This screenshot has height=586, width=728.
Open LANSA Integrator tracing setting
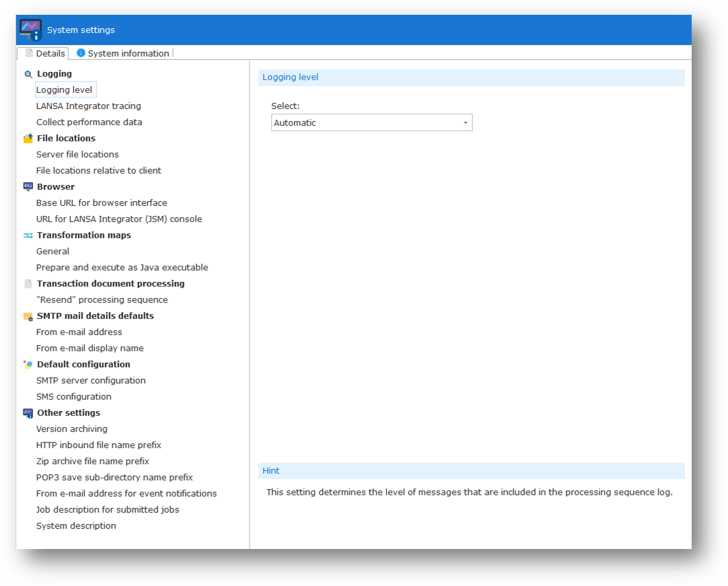(x=89, y=106)
